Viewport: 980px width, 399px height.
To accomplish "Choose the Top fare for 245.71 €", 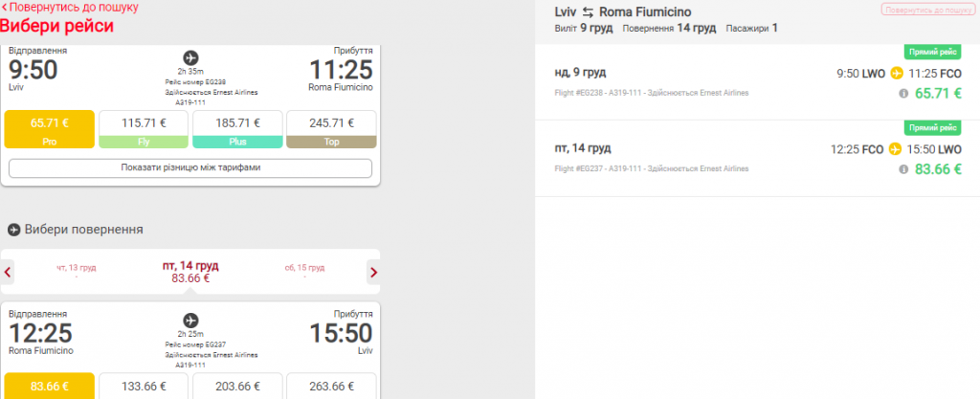I will click(x=331, y=129).
